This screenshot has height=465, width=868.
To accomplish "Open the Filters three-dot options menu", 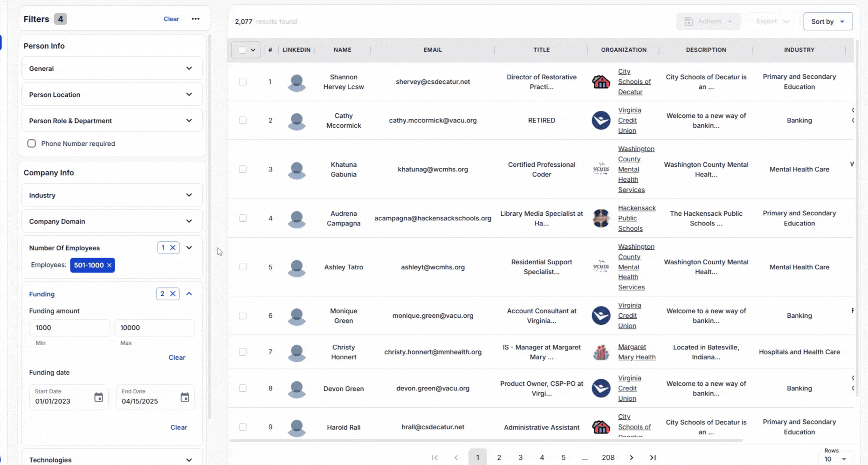I will 195,19.
